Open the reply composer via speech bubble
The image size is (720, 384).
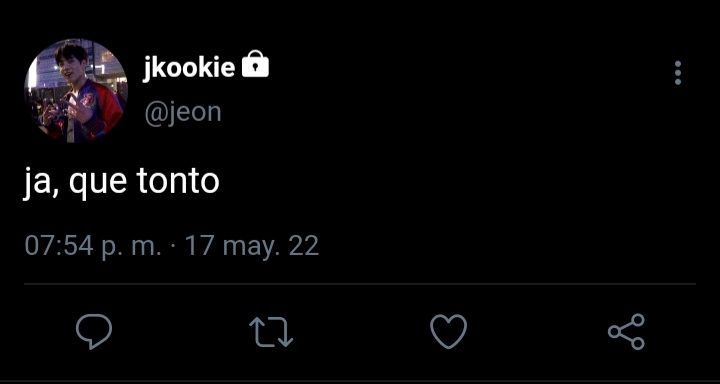[x=94, y=332]
